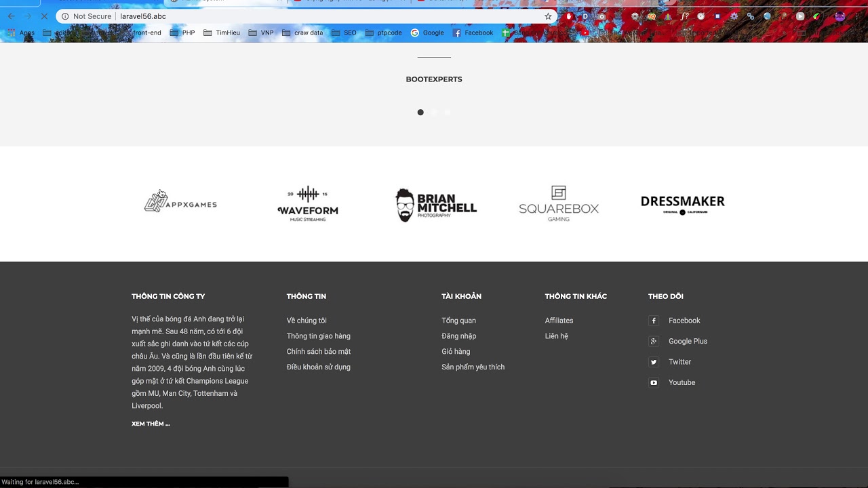This screenshot has width=868, height=488.
Task: Click the 'THÔNG TIN CÔNG TY' heading
Action: pyautogui.click(x=168, y=296)
